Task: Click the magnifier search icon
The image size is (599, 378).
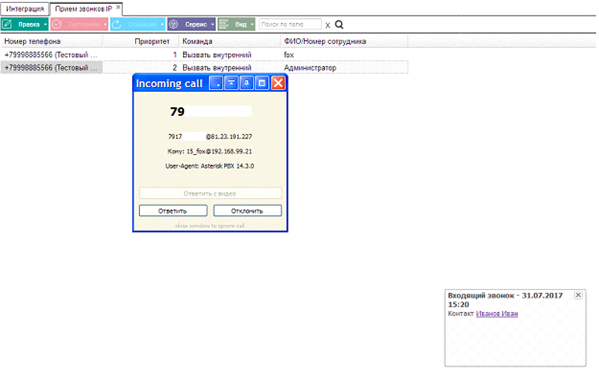Action: click(339, 24)
